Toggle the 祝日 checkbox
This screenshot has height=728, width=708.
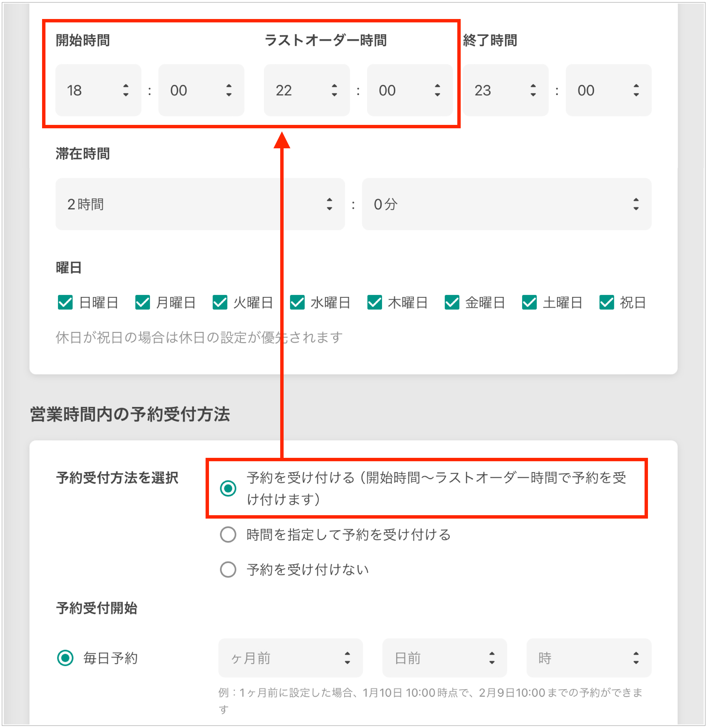coord(607,302)
